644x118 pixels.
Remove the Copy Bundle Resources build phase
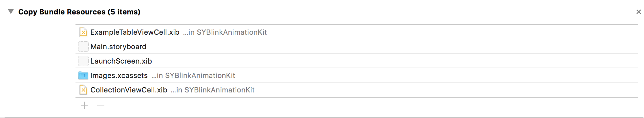(x=638, y=12)
